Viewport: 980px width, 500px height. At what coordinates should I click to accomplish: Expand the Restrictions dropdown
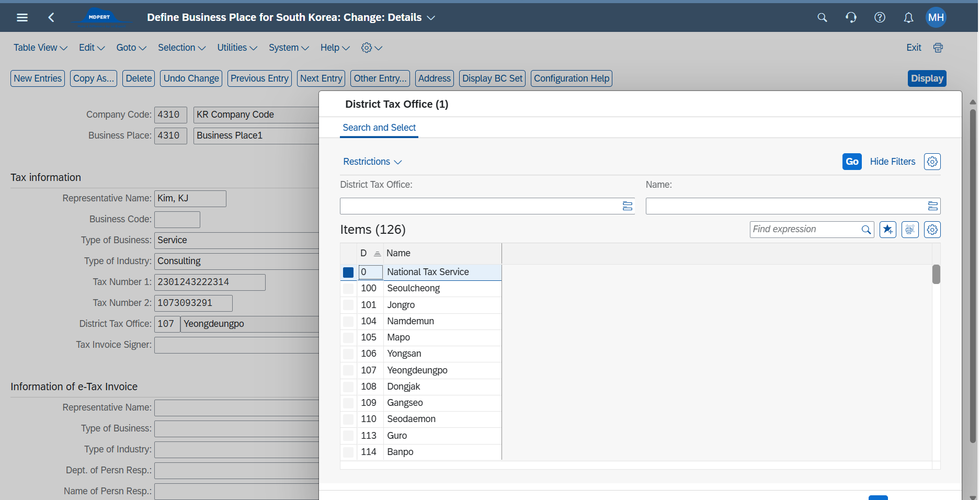[372, 162]
